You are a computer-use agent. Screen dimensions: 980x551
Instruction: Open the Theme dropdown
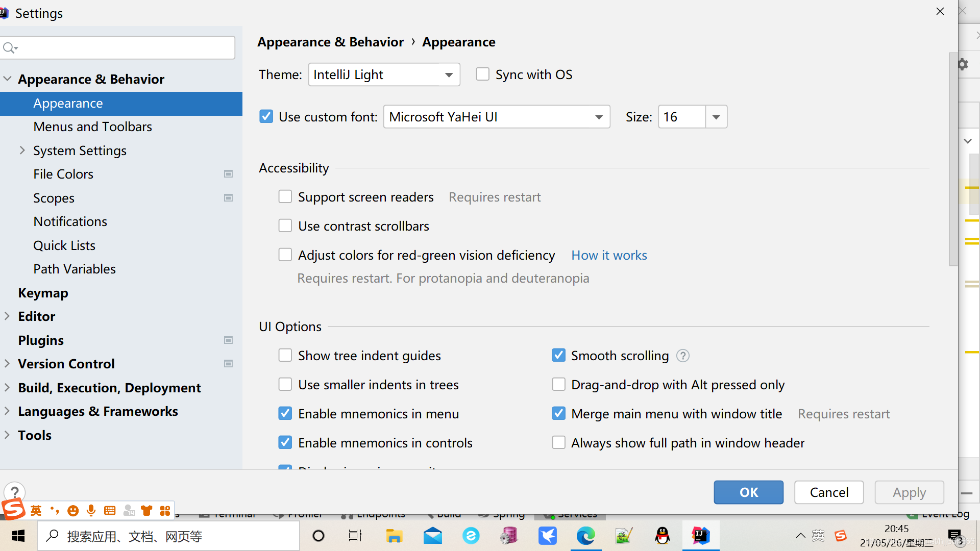(x=384, y=74)
